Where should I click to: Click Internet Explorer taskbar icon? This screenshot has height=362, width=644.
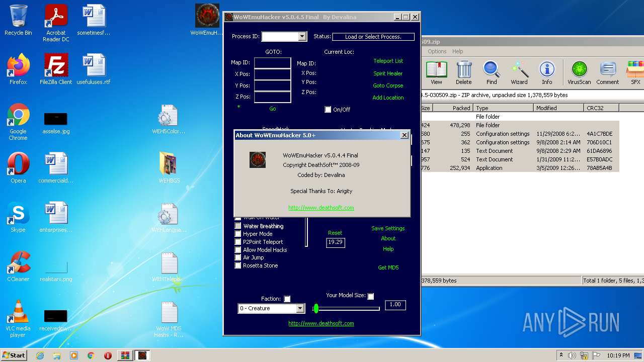coord(40,355)
